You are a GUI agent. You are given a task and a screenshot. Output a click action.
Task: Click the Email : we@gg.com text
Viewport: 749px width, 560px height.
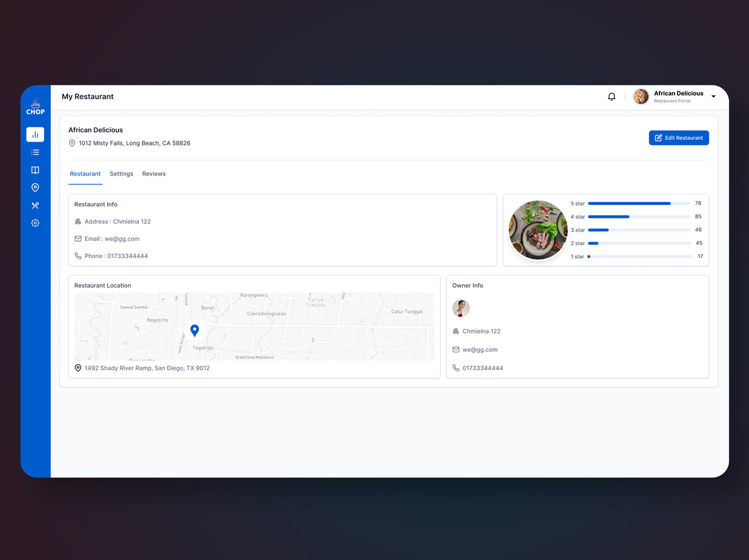[112, 239]
